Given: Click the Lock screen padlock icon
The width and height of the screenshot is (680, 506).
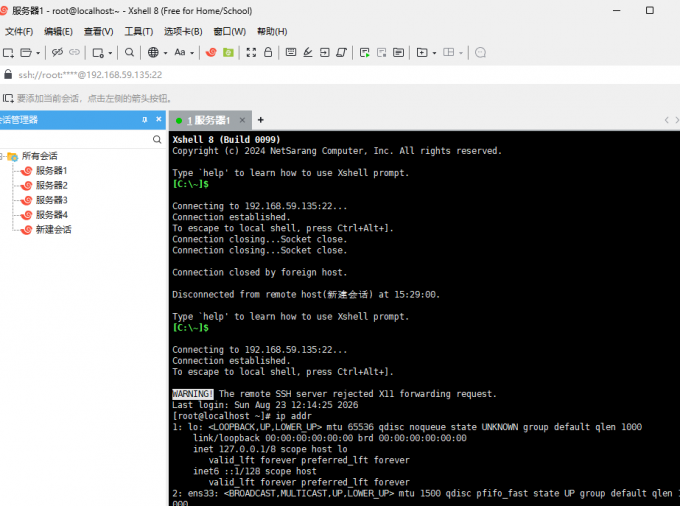Looking at the screenshot, I should [268, 52].
